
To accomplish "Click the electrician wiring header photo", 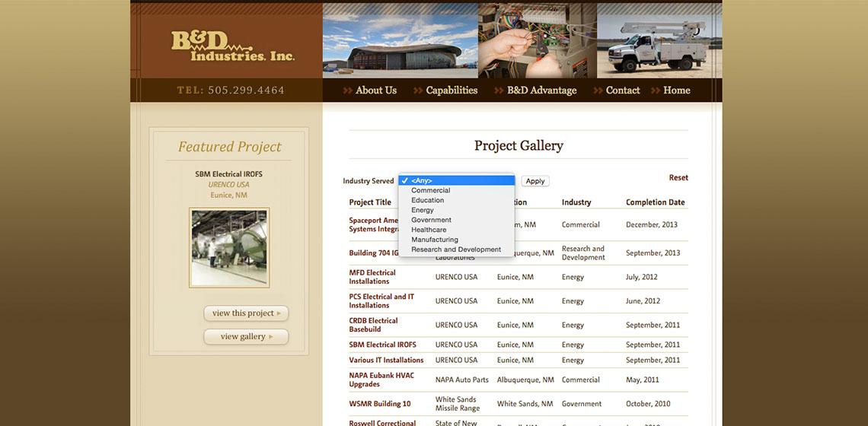I will point(538,40).
